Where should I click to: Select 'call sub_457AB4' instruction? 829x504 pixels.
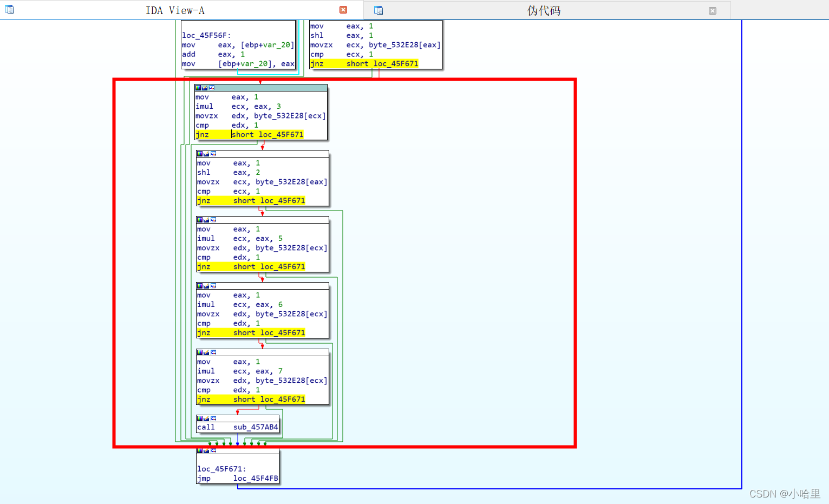pos(238,427)
